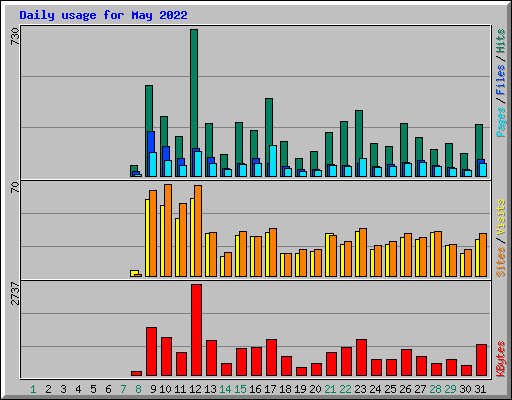This screenshot has height=400, width=512.
Task: Click the blue 'Files' legend label
Action: pos(501,79)
